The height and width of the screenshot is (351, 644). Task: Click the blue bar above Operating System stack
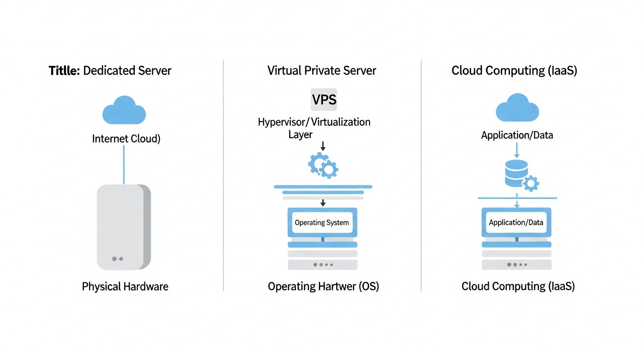[323, 187]
